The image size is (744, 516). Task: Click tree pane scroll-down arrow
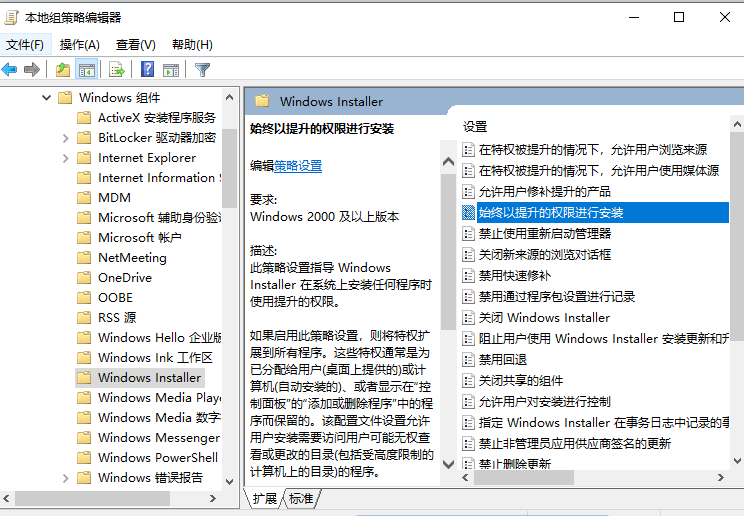[x=230, y=481]
